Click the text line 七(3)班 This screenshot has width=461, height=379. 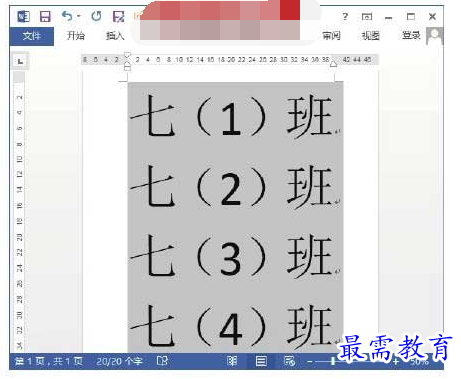[x=232, y=256]
